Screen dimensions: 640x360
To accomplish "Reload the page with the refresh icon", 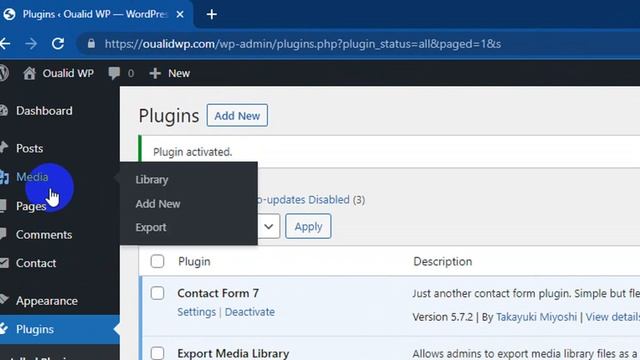I will pos(58,44).
